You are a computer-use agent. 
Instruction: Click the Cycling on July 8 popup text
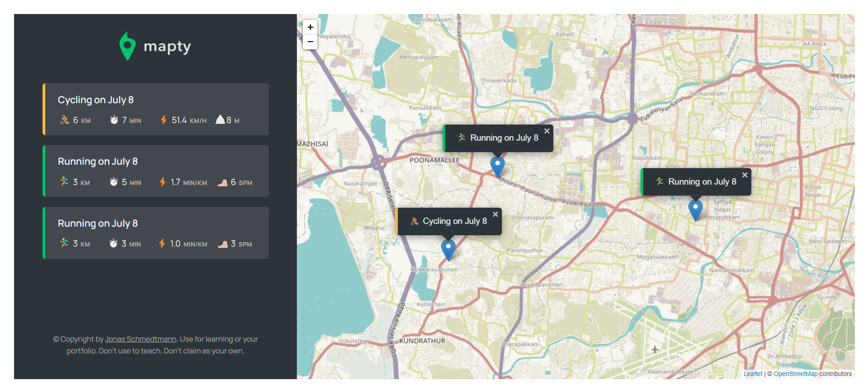tap(454, 221)
